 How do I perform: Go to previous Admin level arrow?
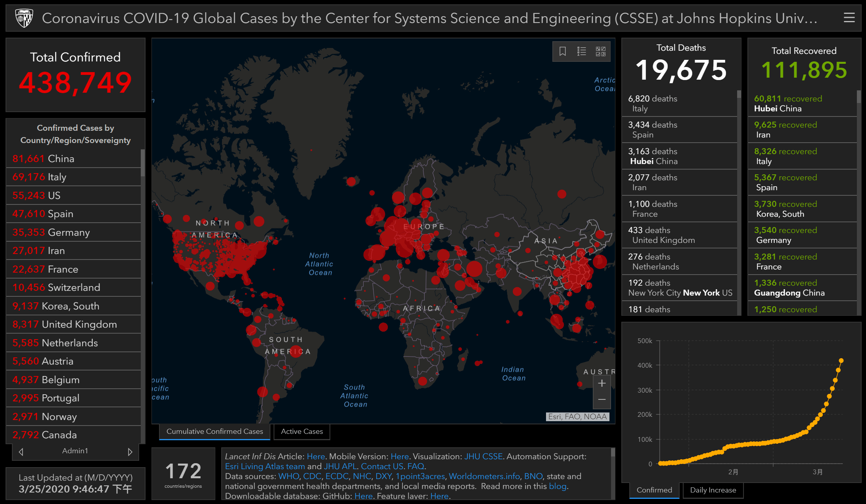tap(21, 452)
